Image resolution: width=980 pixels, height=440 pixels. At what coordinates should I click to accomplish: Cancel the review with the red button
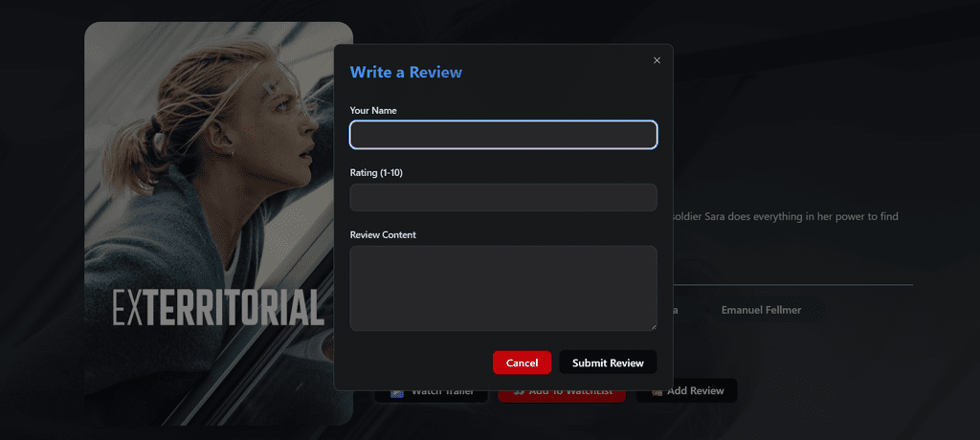coord(522,363)
